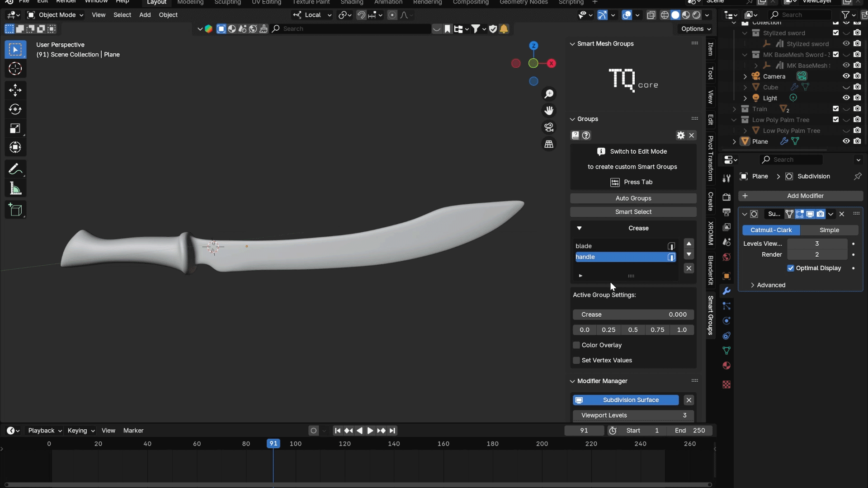Activate the Annotate tool
This screenshot has height=488, width=868.
[15, 169]
